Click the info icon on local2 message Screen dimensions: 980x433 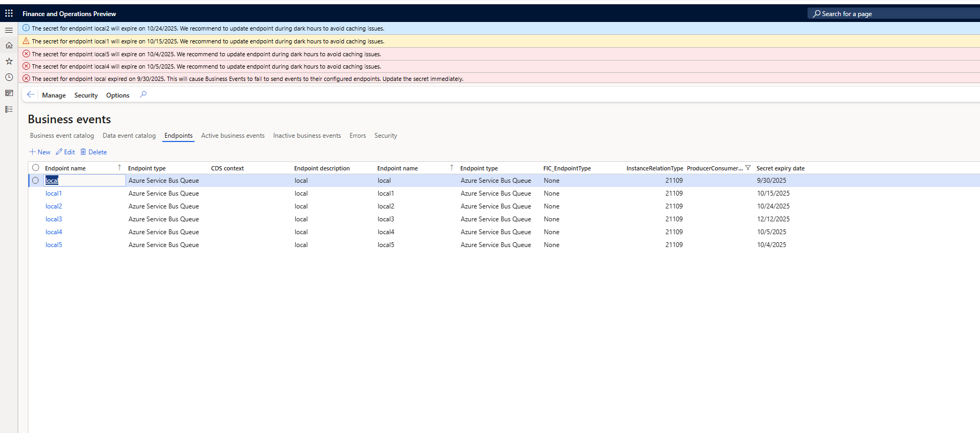tap(26, 28)
